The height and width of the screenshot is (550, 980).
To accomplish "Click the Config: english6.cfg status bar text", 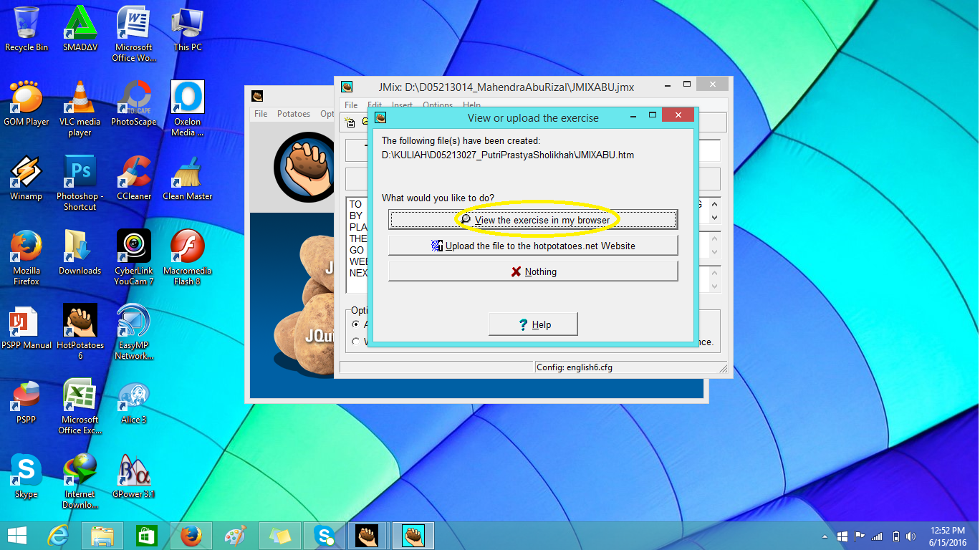I will [574, 367].
